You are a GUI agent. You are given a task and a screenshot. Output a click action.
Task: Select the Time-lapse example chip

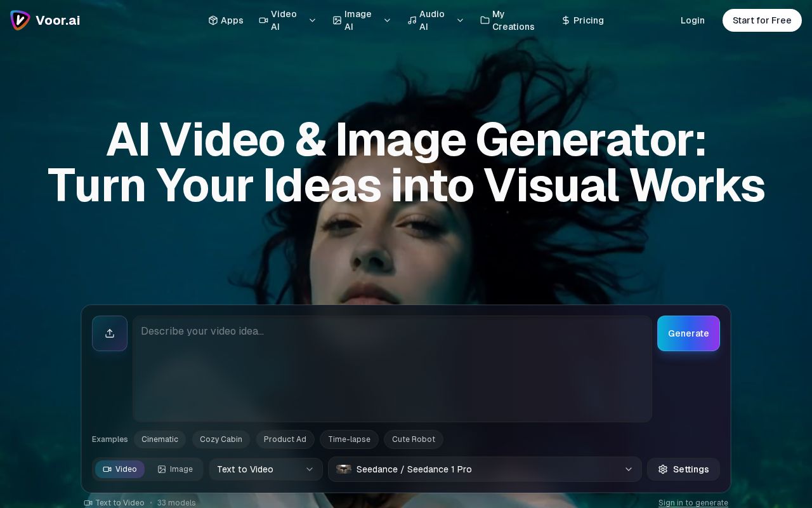[x=349, y=439]
